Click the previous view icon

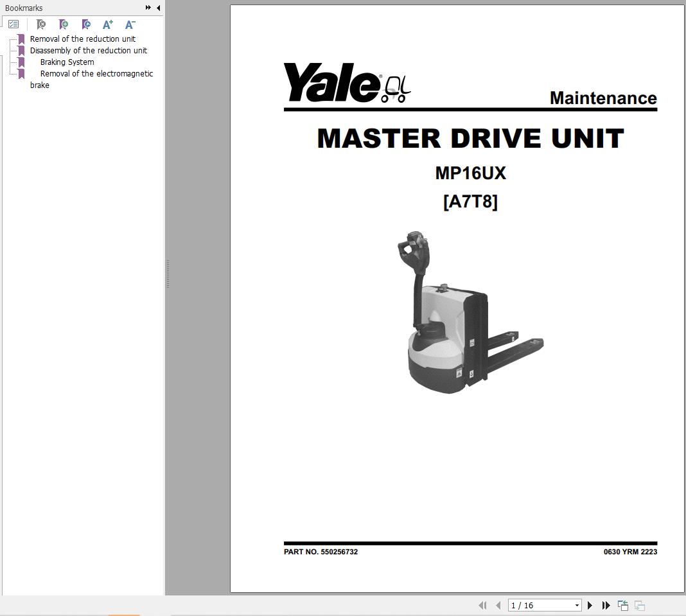[622, 605]
